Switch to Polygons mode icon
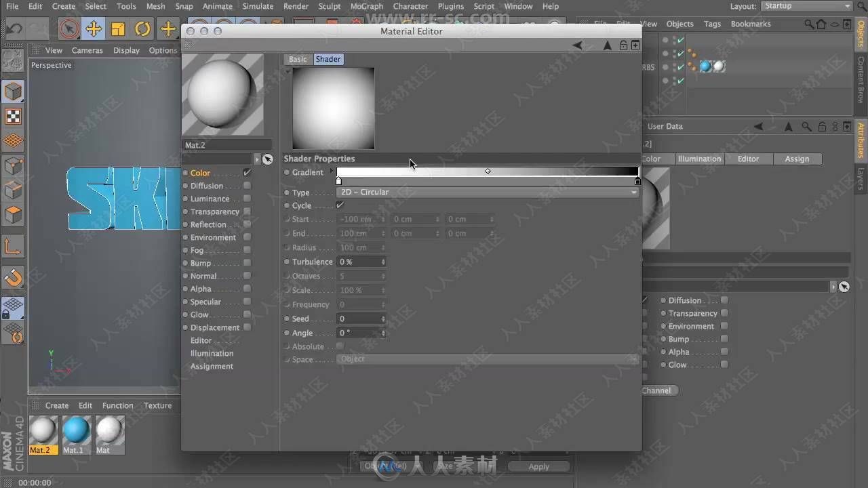Screen dimensions: 868x488 coord(13,216)
